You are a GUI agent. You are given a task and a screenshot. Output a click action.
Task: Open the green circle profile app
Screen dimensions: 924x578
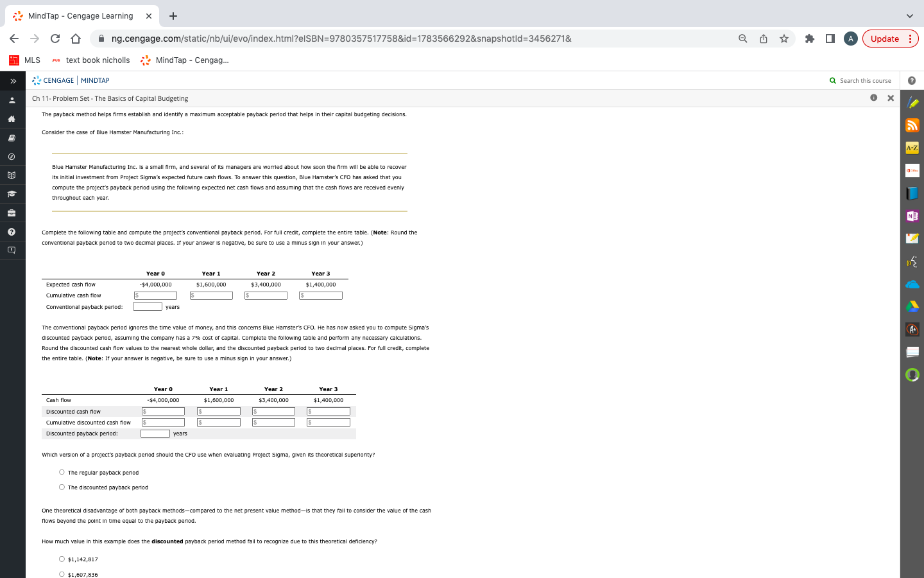click(912, 374)
